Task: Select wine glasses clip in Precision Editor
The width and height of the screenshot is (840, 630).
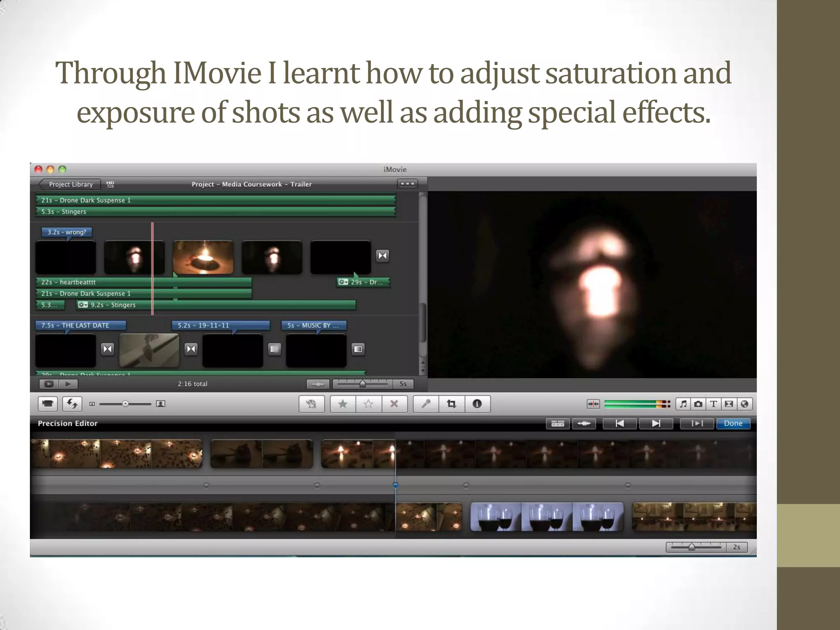Action: 546,517
